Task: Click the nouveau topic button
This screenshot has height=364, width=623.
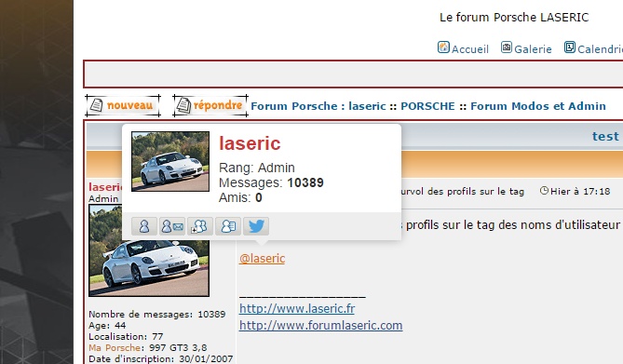Action: tap(123, 106)
